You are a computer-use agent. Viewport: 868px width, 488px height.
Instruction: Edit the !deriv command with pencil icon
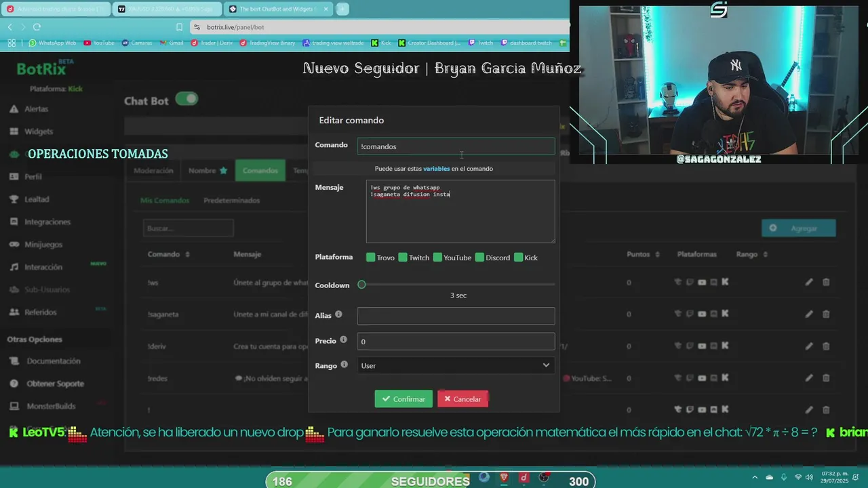(809, 346)
